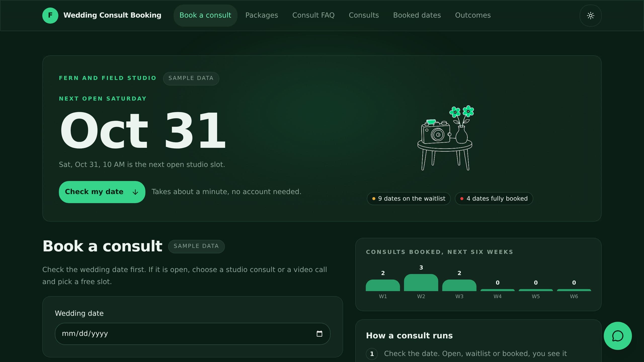Click the Wedding Consult Booking title

point(112,15)
